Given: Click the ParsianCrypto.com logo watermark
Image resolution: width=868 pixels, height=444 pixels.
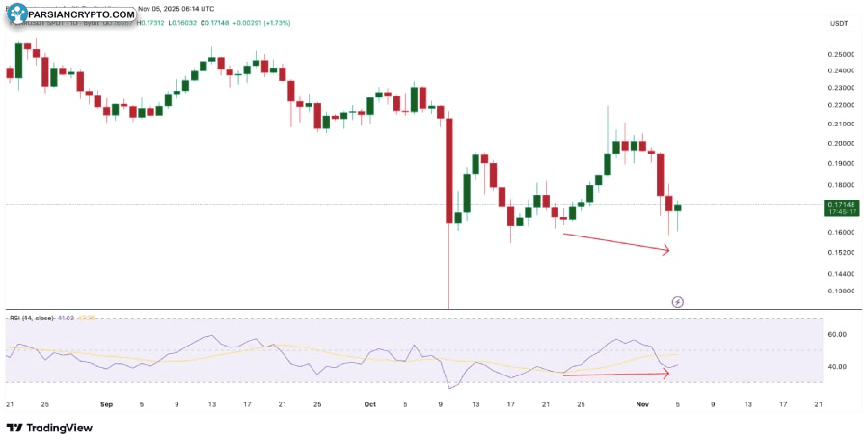Looking at the screenshot, I should (x=69, y=16).
